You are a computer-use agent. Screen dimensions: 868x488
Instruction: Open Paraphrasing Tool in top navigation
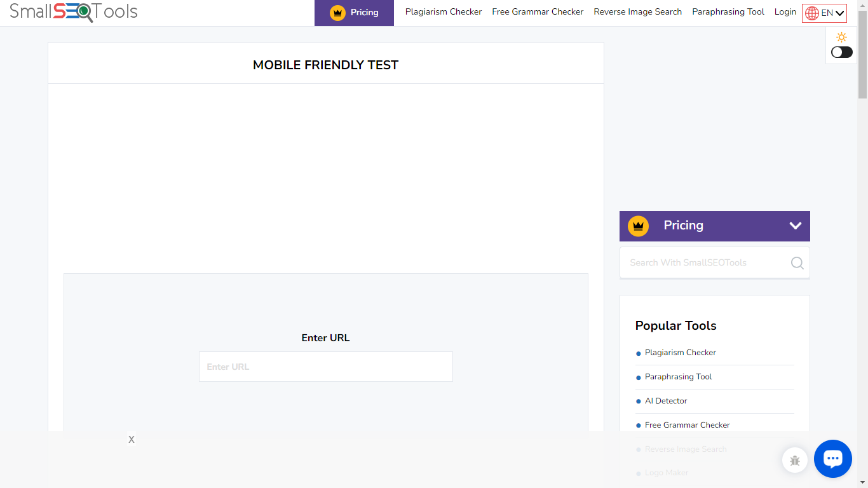click(x=728, y=12)
